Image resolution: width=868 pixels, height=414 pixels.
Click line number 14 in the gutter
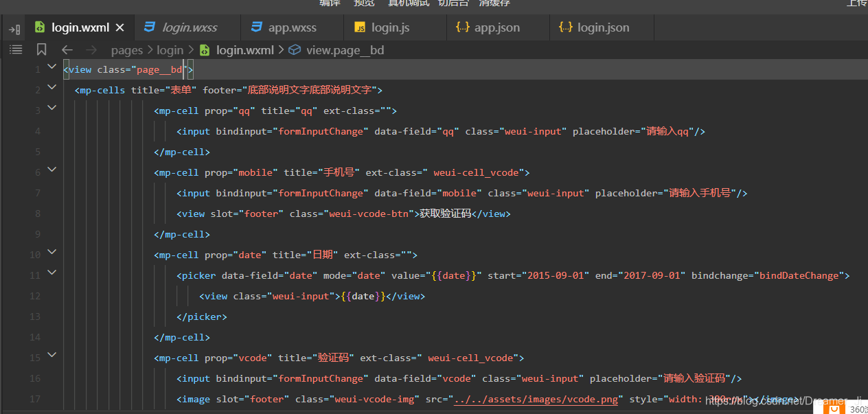(35, 337)
